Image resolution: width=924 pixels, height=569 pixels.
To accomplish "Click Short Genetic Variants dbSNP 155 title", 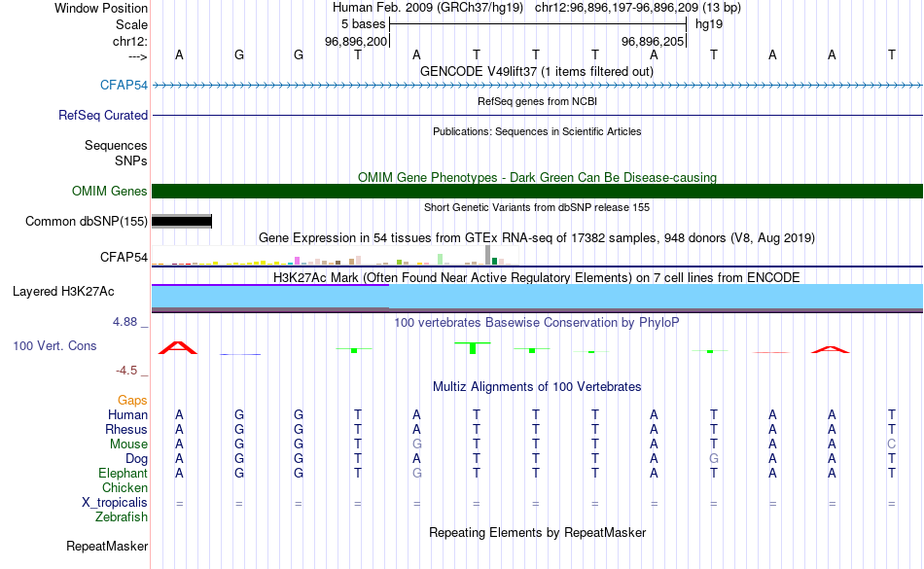I will pyautogui.click(x=537, y=207).
